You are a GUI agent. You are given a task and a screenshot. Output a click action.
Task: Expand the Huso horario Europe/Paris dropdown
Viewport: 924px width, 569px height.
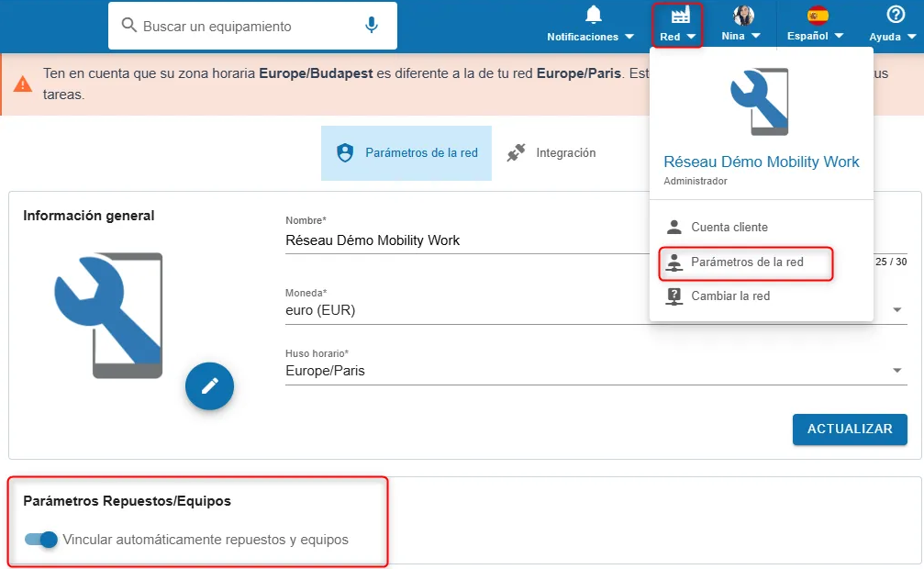896,371
